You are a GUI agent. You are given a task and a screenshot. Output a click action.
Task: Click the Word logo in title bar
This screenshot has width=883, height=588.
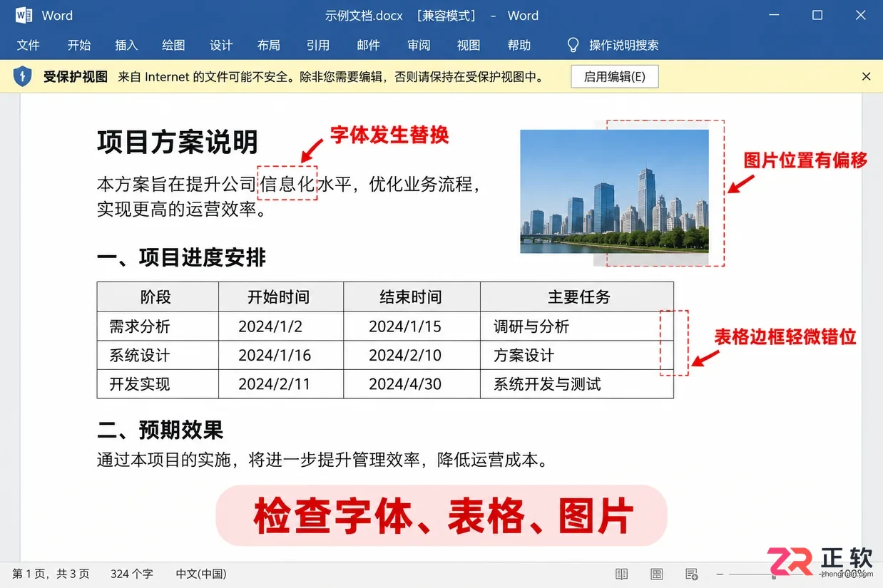click(23, 15)
